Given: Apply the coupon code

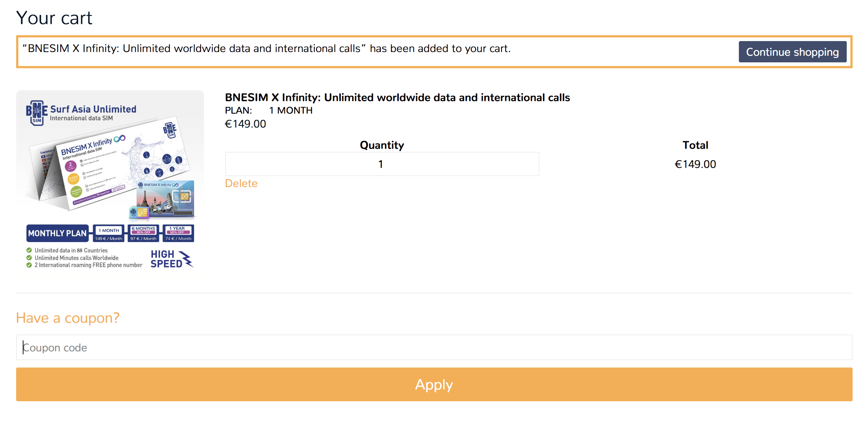Looking at the screenshot, I should (434, 384).
